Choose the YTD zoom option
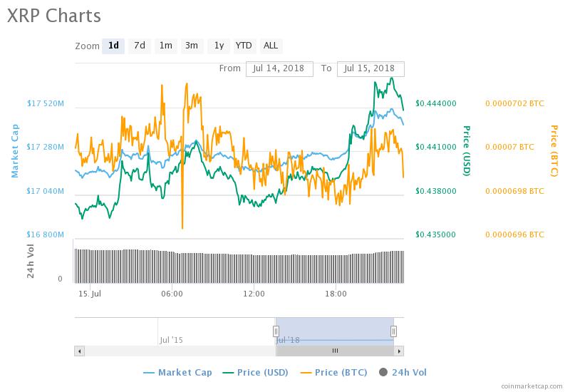The width and height of the screenshot is (570, 392). click(244, 46)
